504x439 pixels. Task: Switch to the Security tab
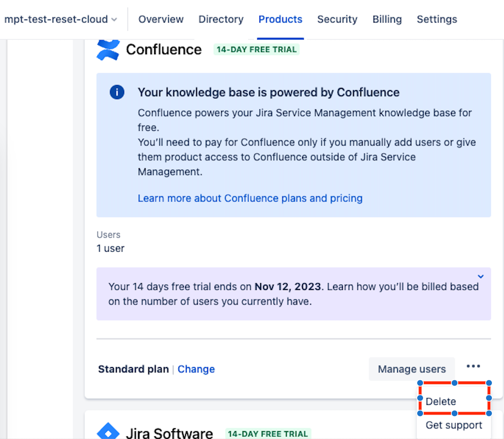click(x=337, y=19)
